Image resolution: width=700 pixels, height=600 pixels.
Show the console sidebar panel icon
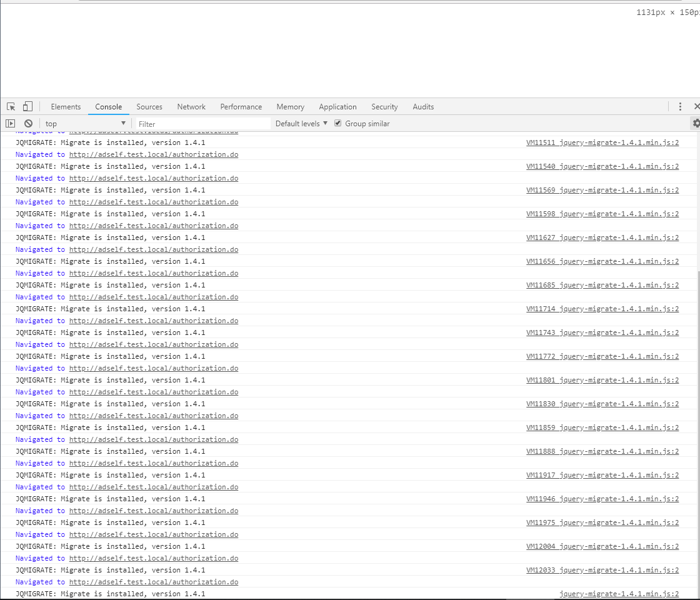[11, 124]
